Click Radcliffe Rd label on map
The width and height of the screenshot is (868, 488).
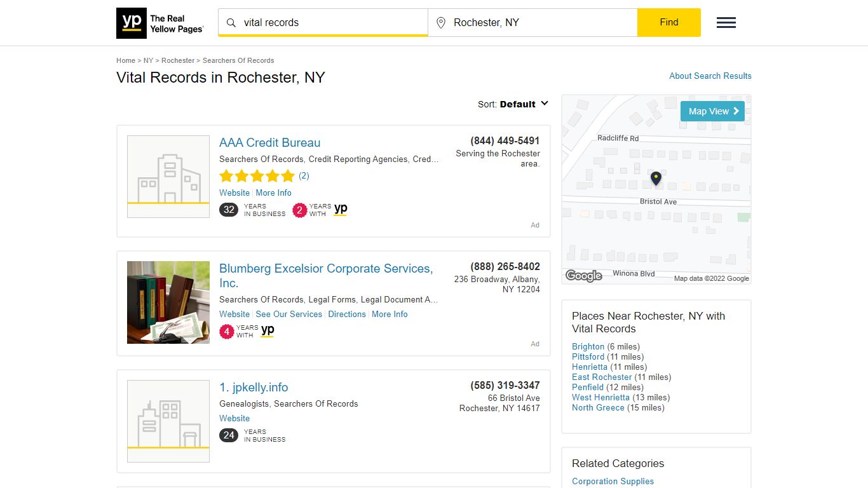click(x=618, y=138)
